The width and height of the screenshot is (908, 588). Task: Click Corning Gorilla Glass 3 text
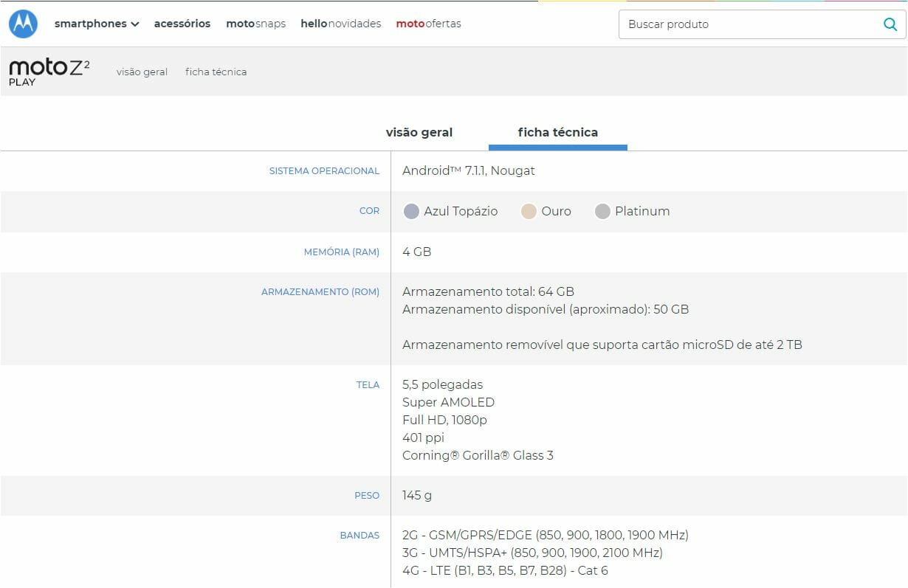coord(478,455)
